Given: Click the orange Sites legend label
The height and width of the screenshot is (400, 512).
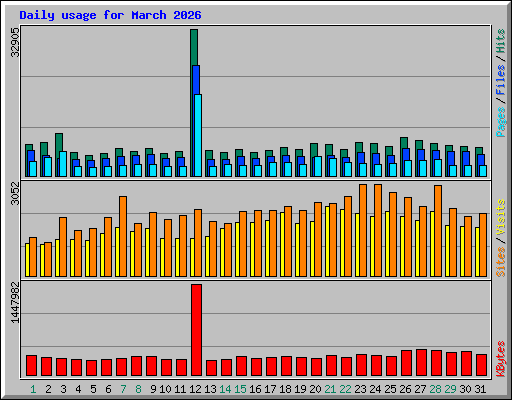Looking at the screenshot, I should (501, 262).
